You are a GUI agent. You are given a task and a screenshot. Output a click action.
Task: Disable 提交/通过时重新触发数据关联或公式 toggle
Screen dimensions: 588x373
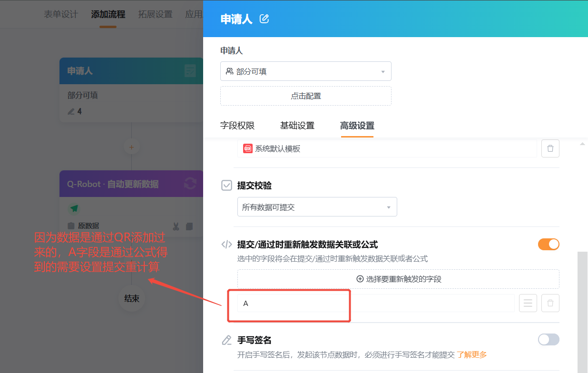click(549, 245)
